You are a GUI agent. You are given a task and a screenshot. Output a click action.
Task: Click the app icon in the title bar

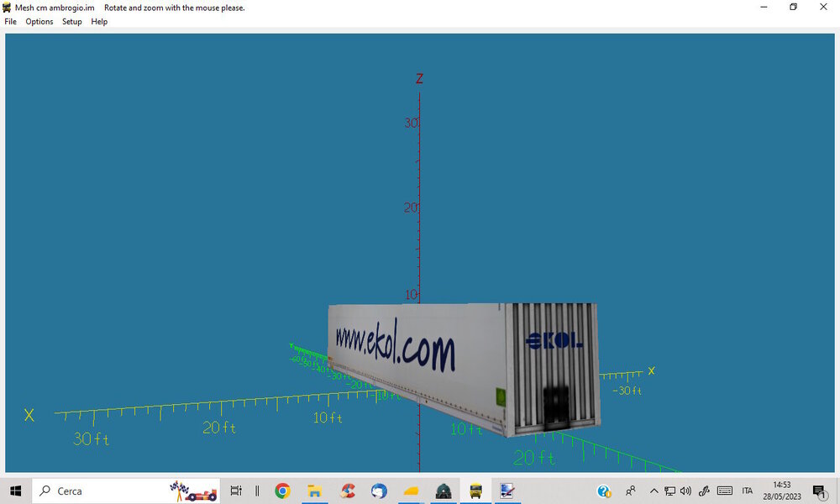click(x=7, y=8)
